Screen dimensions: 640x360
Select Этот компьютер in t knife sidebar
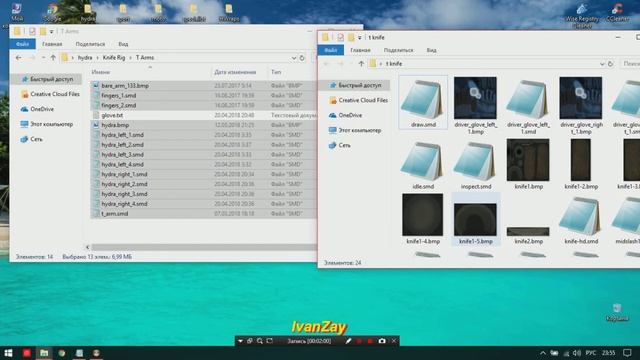click(x=355, y=130)
